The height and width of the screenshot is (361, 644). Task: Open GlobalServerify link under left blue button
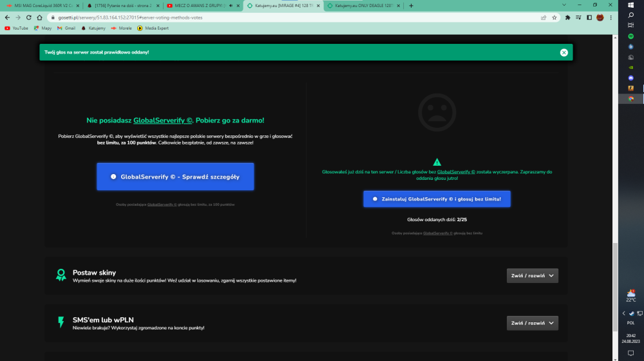162,204
